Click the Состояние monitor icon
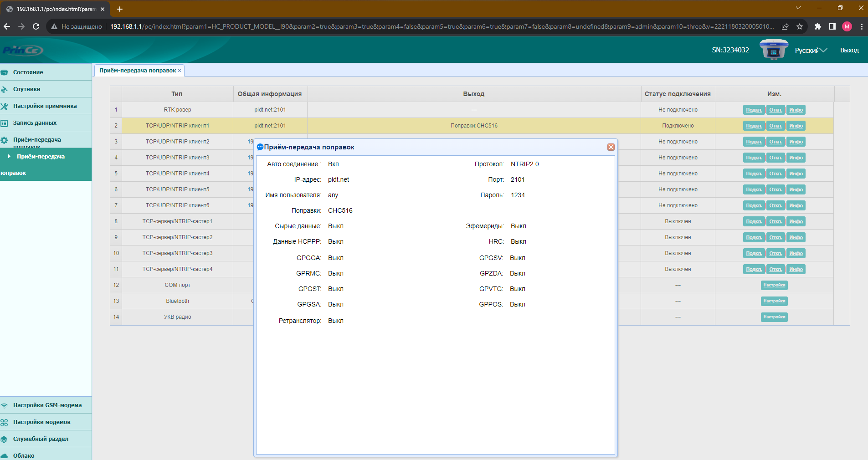 point(4,72)
